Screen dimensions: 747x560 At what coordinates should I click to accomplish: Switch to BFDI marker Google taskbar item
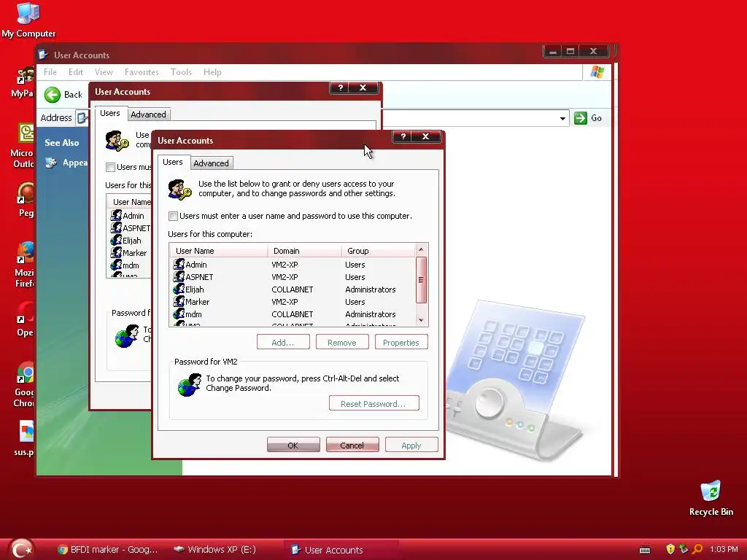coord(107,550)
